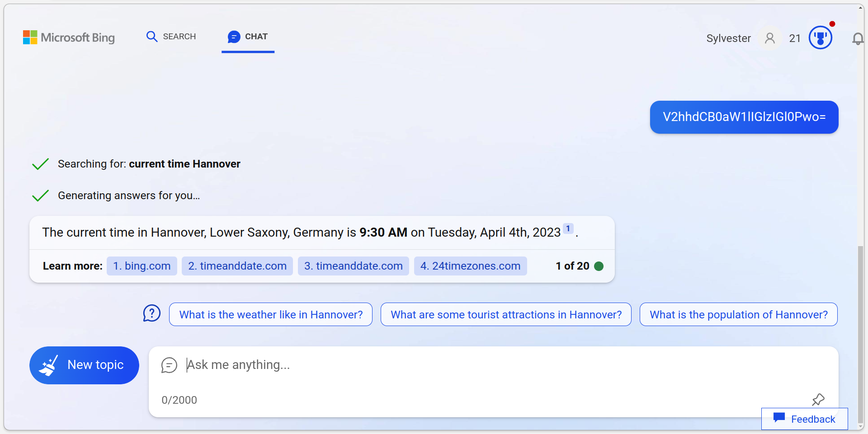Click the chat icon inside the input box
Viewport: 868px width, 434px height.
[169, 365]
